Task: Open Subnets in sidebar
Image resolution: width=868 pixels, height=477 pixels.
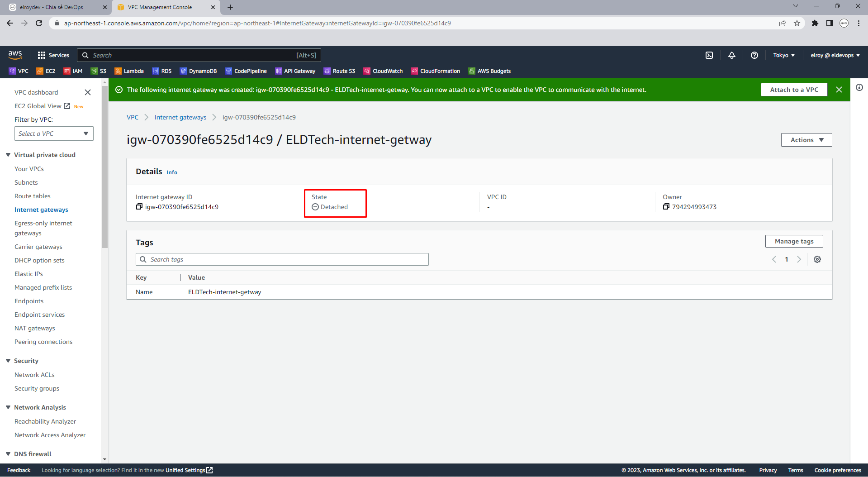Action: tap(26, 182)
